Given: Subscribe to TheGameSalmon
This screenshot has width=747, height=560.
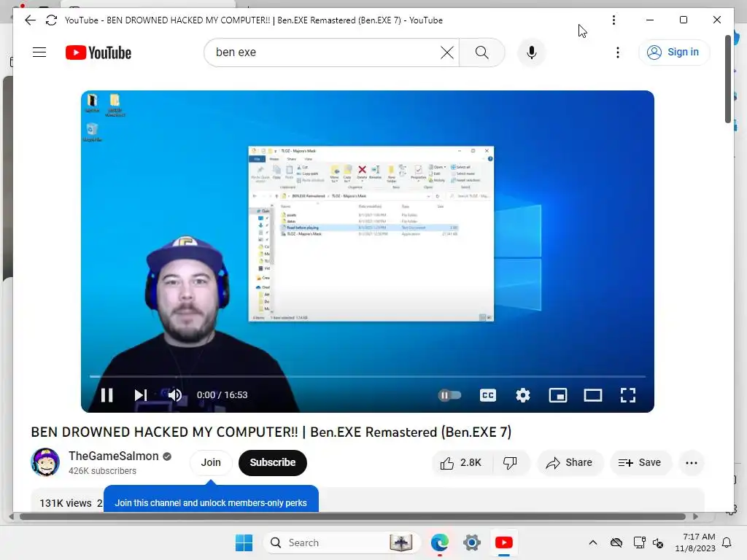Looking at the screenshot, I should [x=273, y=462].
